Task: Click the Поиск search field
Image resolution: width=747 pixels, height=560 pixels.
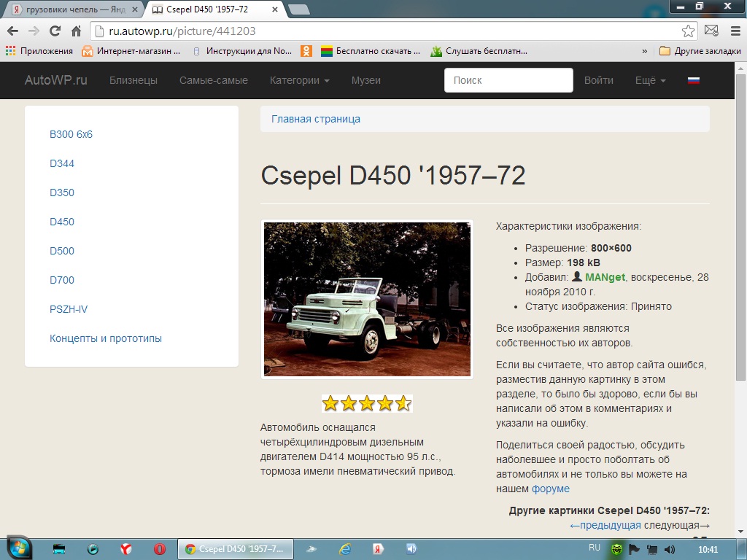Action: tap(508, 80)
